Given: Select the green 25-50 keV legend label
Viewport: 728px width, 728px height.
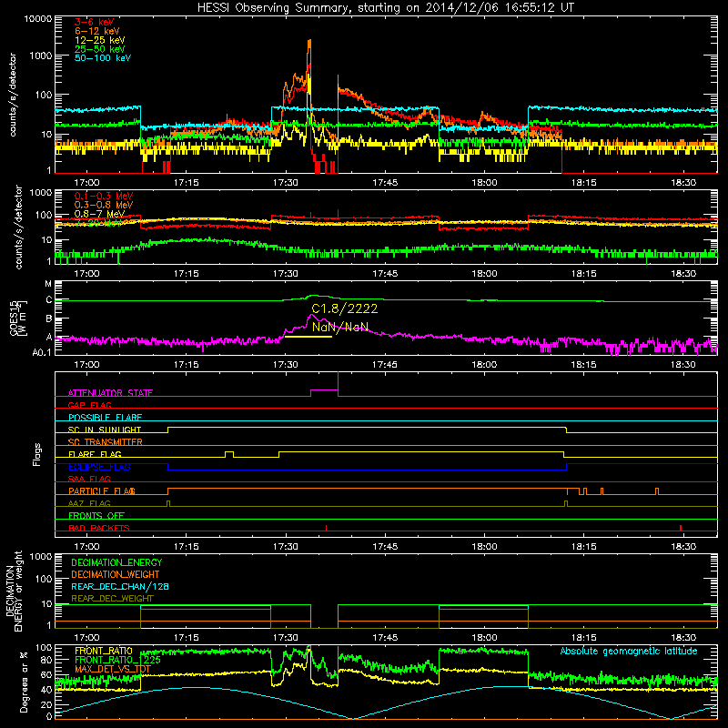Looking at the screenshot, I should click(x=100, y=49).
